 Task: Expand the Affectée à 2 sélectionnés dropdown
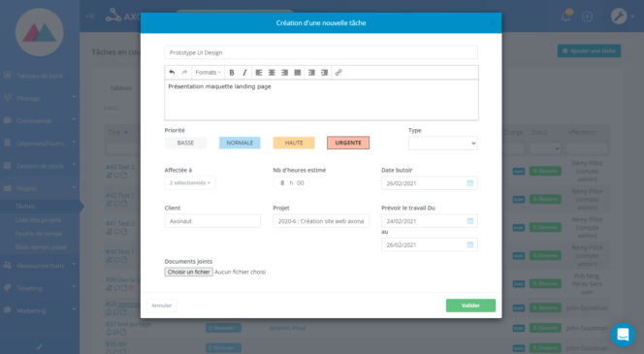tap(190, 182)
